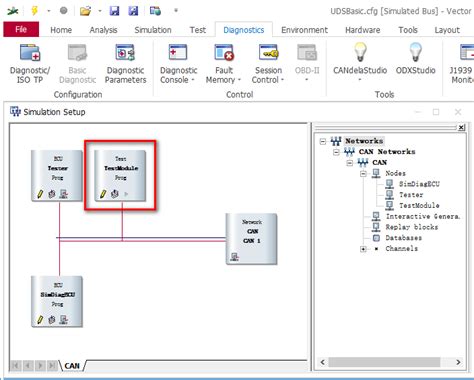
Task: Click the lightning Start measurement icon
Action: (x=34, y=11)
